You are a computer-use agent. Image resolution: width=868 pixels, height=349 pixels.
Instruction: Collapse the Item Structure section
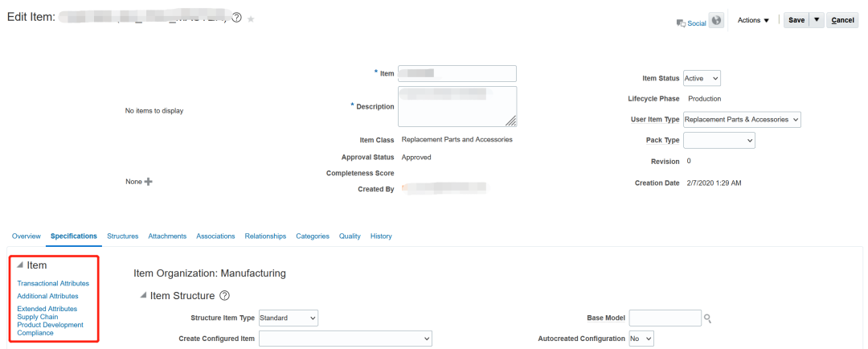pos(143,296)
